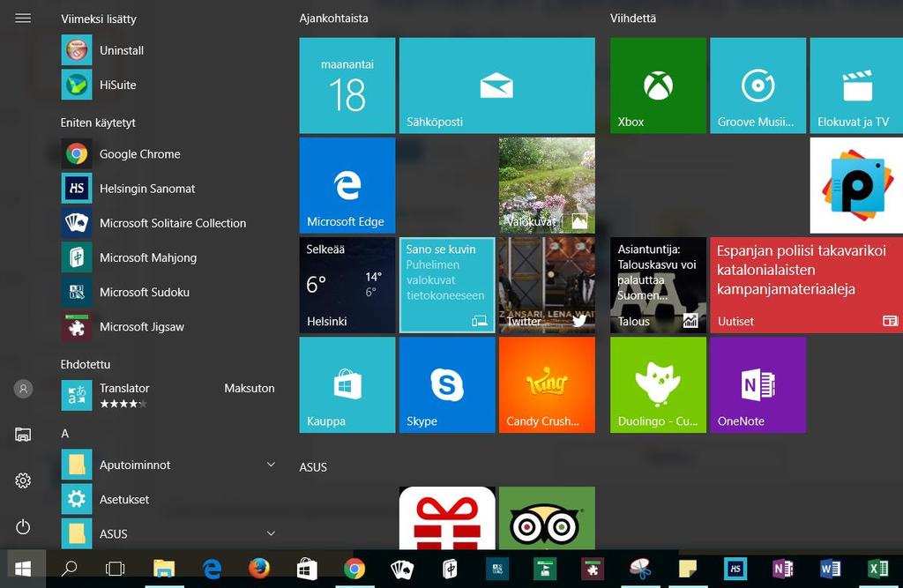This screenshot has width=903, height=588.
Task: Open OneNote from the taskbar
Action: tap(783, 569)
